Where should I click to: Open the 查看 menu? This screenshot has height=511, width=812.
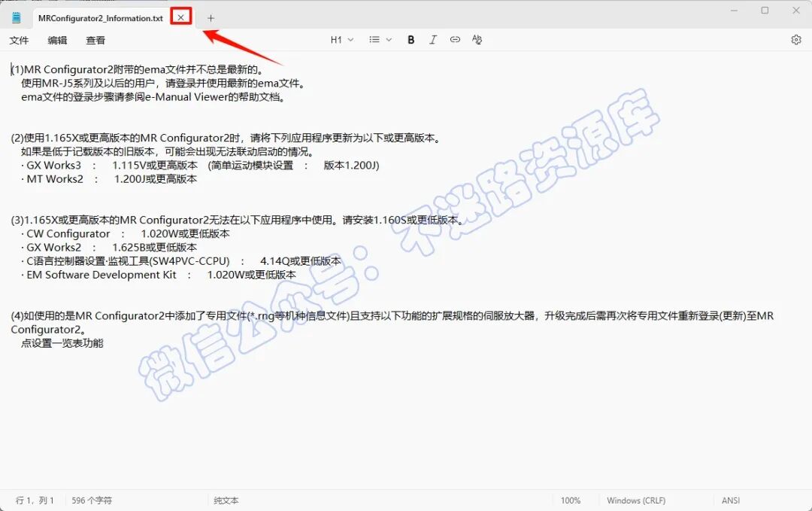click(95, 41)
